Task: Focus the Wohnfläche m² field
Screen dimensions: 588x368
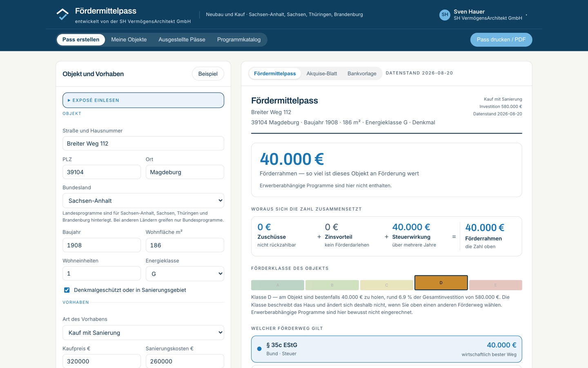Action: [x=185, y=245]
